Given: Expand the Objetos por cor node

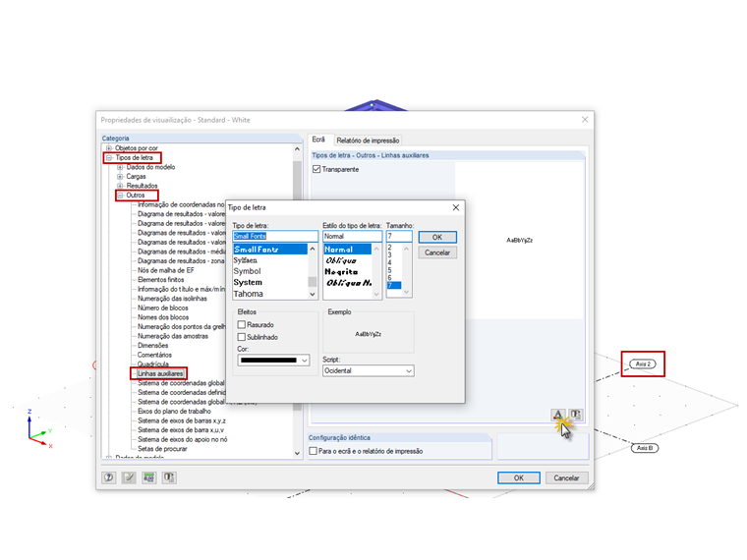Looking at the screenshot, I should pyautogui.click(x=109, y=148).
